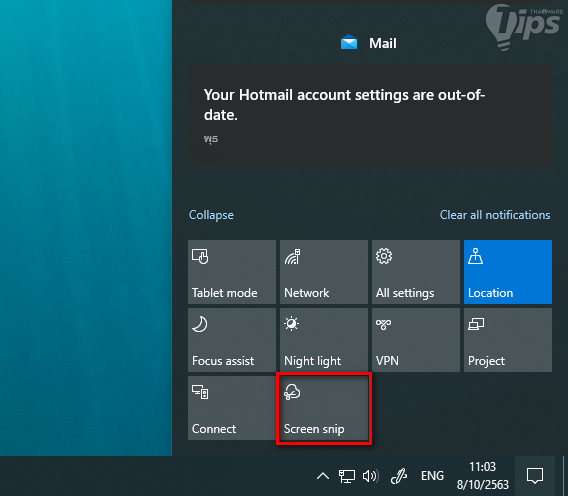The height and width of the screenshot is (496, 568).
Task: Clear all notifications
Action: click(495, 215)
